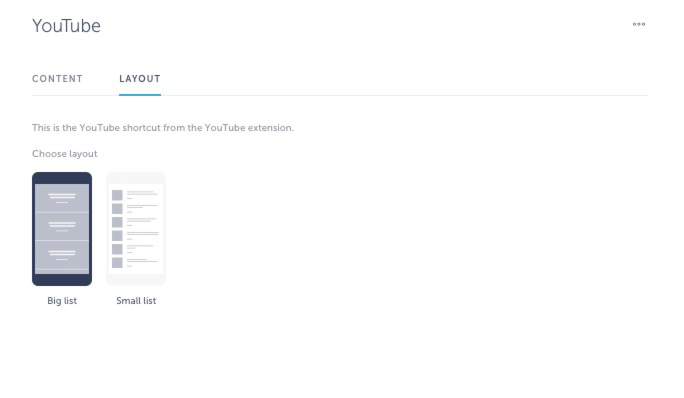
Task: Switch to the CONTENT tab
Action: pos(57,79)
